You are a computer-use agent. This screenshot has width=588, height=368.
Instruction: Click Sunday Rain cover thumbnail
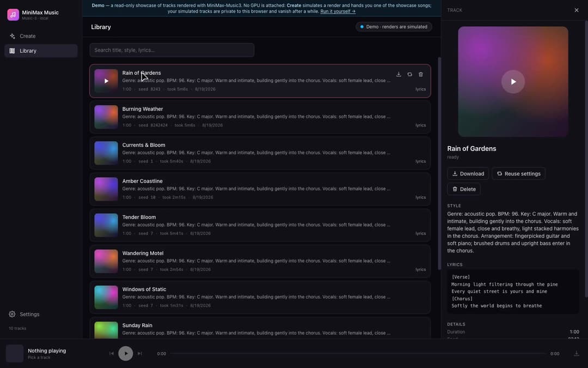coord(106,330)
